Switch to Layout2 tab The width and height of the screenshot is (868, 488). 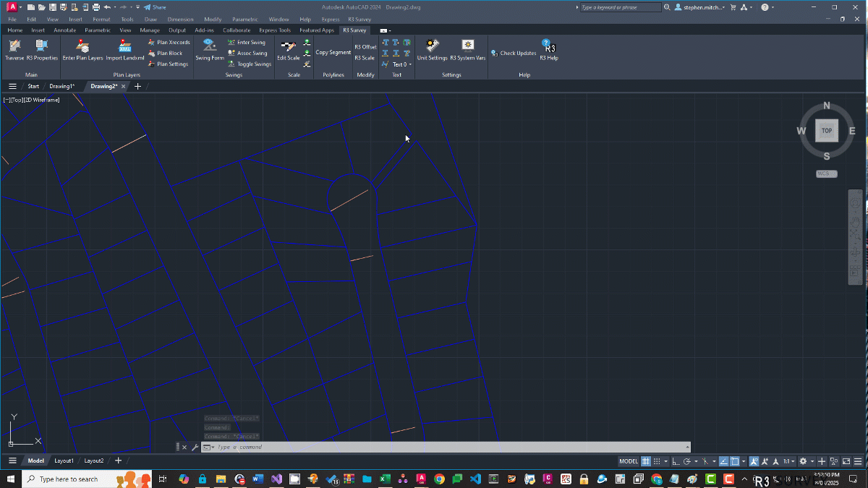click(x=94, y=461)
